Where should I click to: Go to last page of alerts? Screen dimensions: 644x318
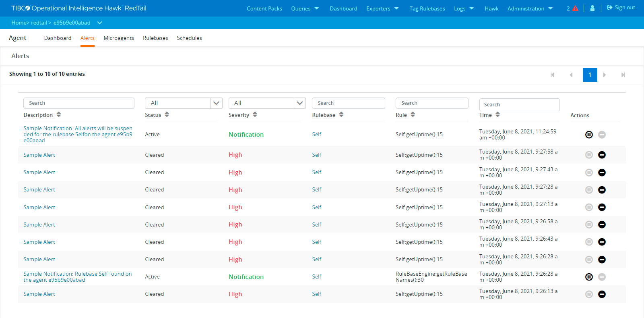pyautogui.click(x=623, y=75)
